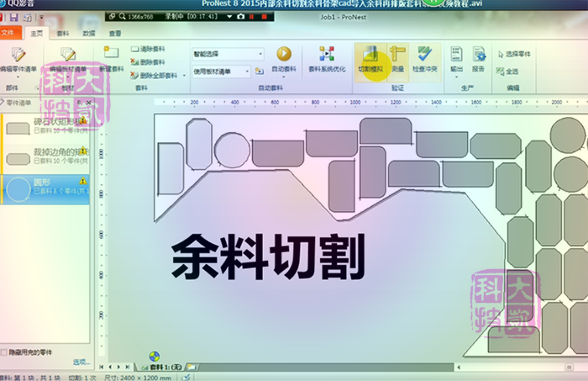Screen dimensions: 588x381
Task: Click the new nest tab icon after 套料 1
Action: click(192, 367)
